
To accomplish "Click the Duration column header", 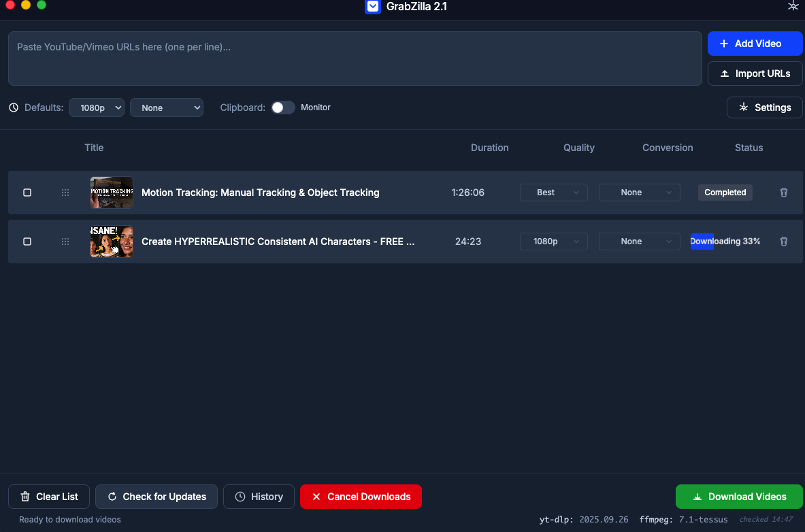I will point(489,148).
